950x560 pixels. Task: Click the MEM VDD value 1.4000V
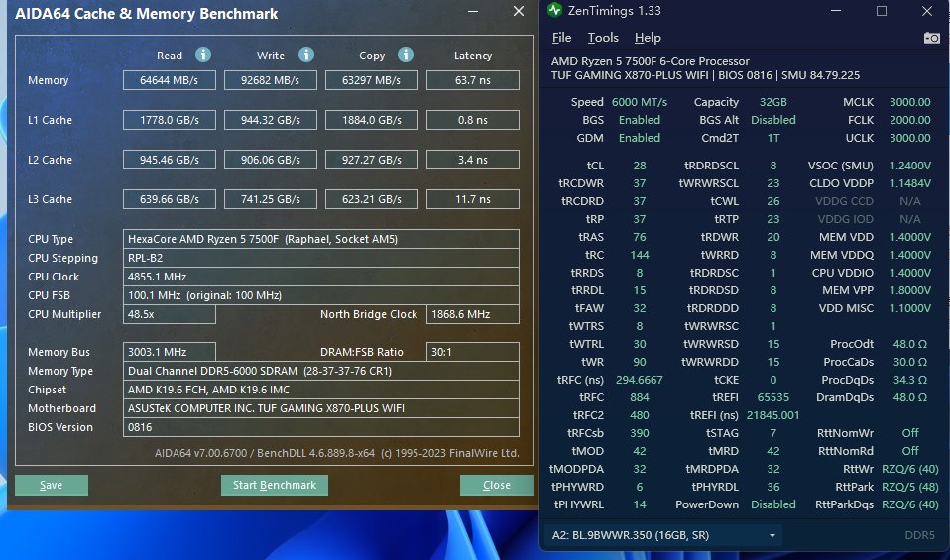pyautogui.click(x=910, y=237)
